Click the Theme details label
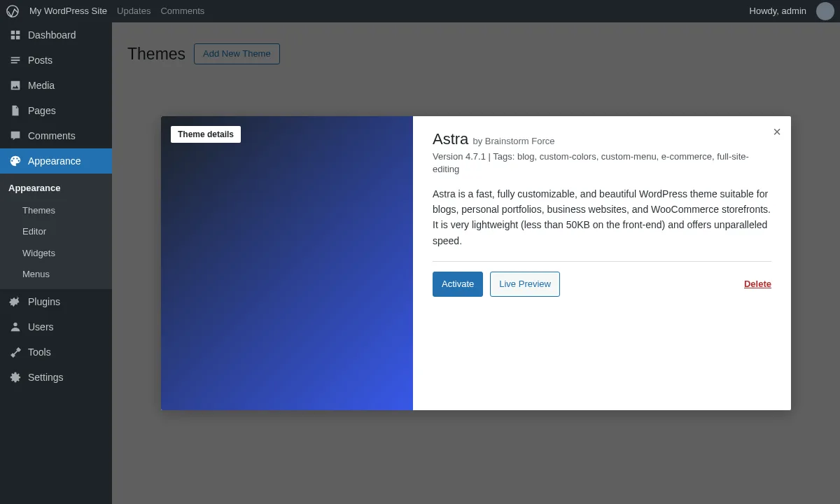Image resolution: width=840 pixels, height=504 pixels. (x=206, y=134)
